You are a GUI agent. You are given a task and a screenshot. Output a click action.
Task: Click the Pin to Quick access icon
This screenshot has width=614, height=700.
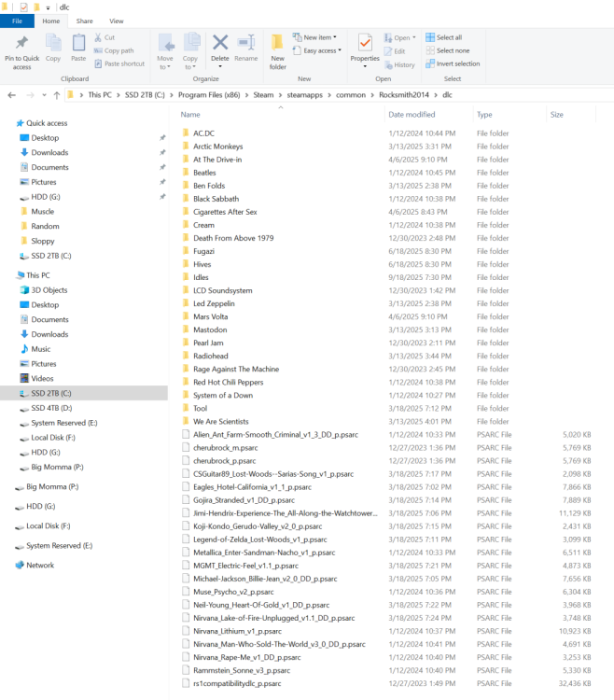point(21,43)
